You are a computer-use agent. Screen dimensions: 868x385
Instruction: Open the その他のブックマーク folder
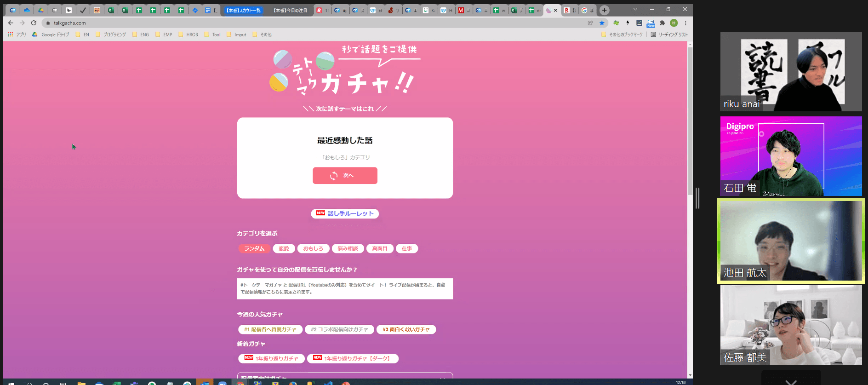(x=622, y=34)
